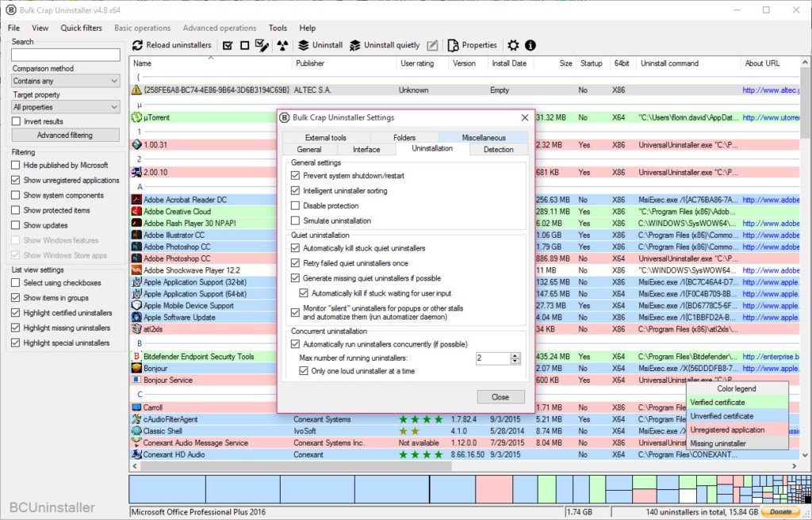
Task: Open settings with the gear icon
Action: click(513, 45)
